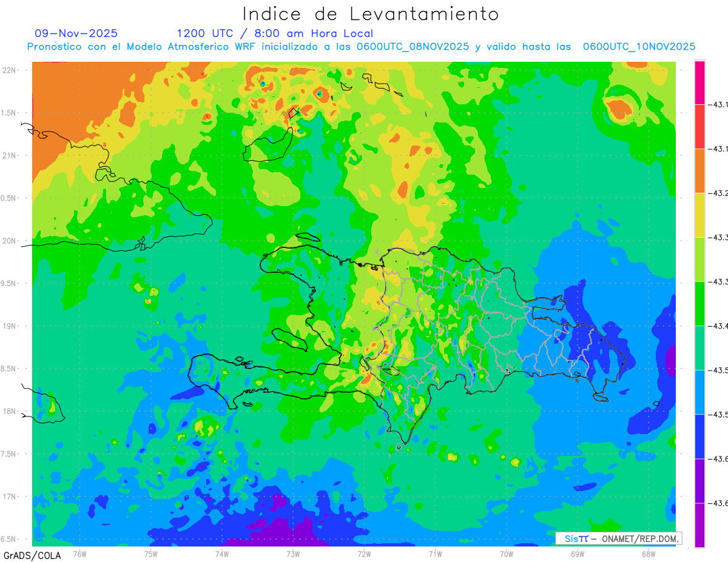Select the yellow colorbar segment
The image size is (728, 562).
699,215
